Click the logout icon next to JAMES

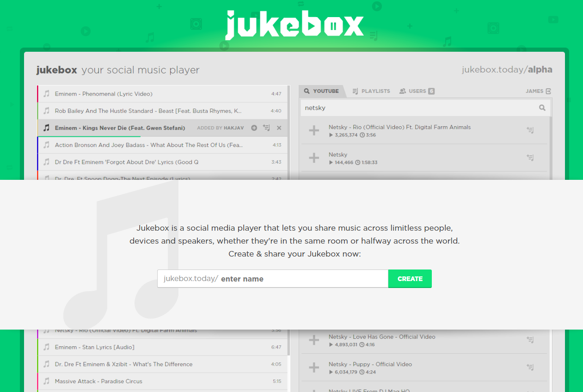549,91
